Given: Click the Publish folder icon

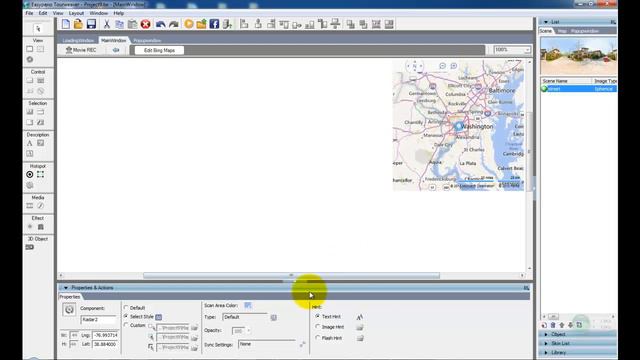Looking at the screenshot, I should pyautogui.click(x=201, y=24).
